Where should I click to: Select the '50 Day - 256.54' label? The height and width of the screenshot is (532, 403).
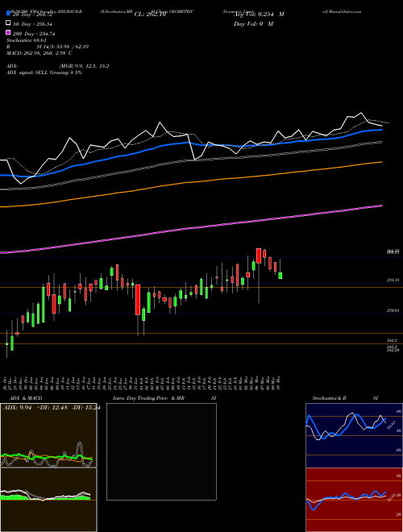tap(32, 24)
